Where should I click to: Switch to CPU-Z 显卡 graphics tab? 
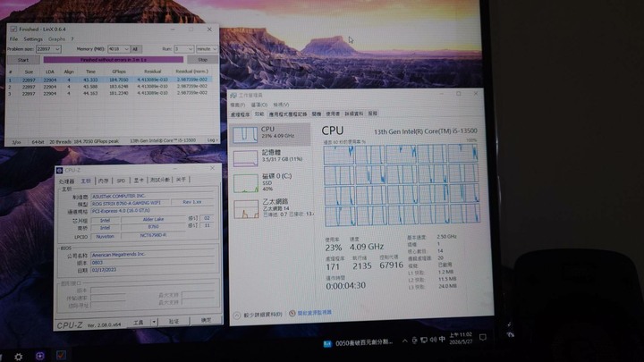click(139, 181)
